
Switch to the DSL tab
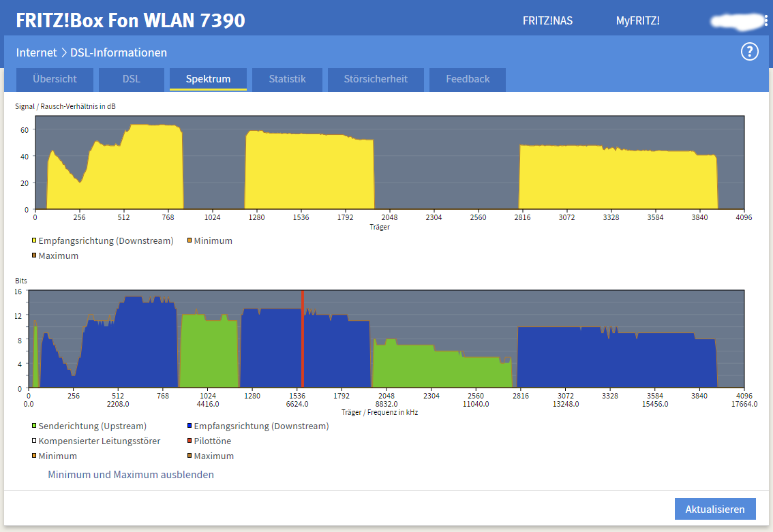[x=132, y=79]
